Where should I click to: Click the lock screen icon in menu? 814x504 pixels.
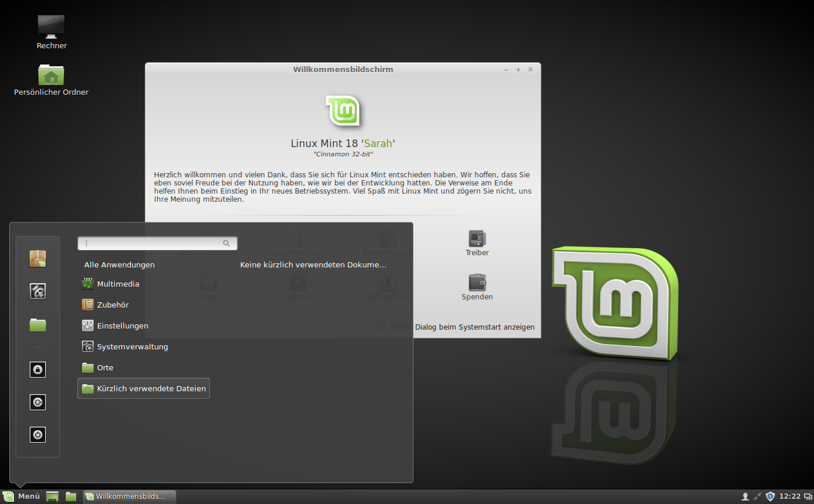[x=38, y=370]
